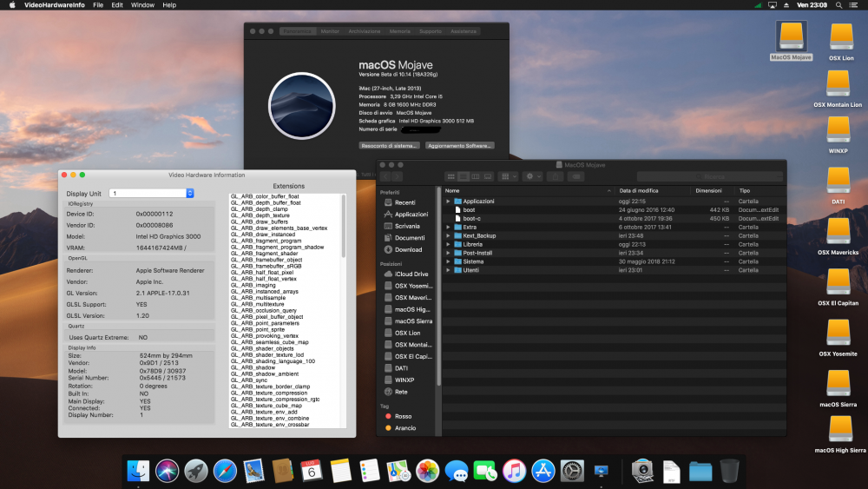Screen dimensions: 868x489
Task: Switch to the Archiviazione tab
Action: tap(365, 31)
